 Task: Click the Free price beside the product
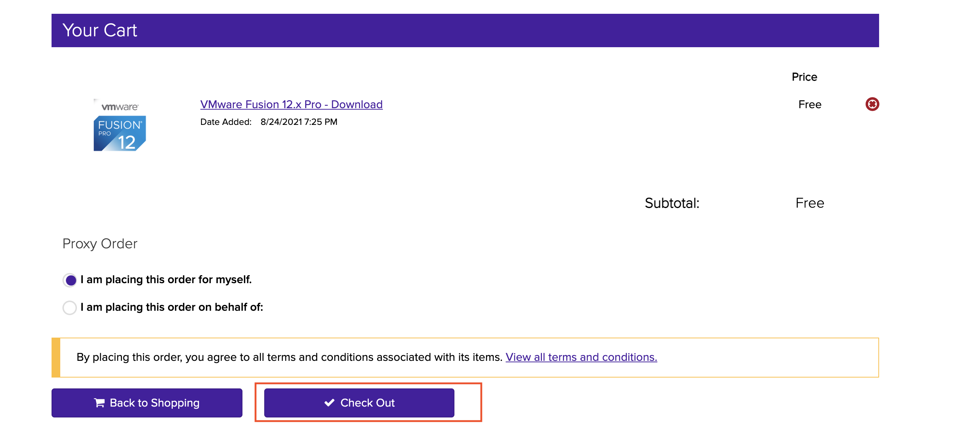pos(809,105)
